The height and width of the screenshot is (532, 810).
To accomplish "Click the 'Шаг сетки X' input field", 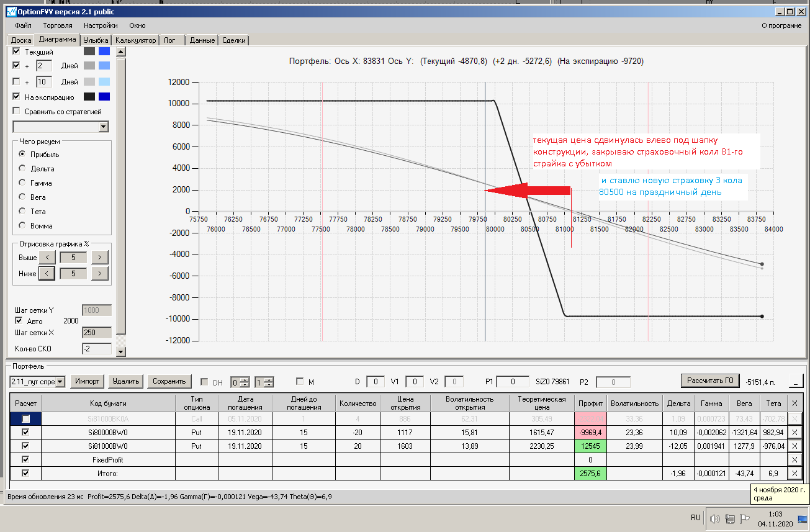I will [96, 333].
